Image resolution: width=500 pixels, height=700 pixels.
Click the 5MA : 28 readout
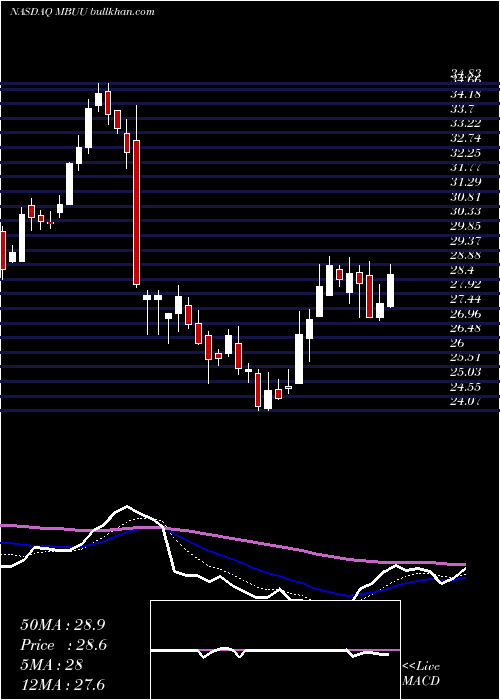click(52, 664)
